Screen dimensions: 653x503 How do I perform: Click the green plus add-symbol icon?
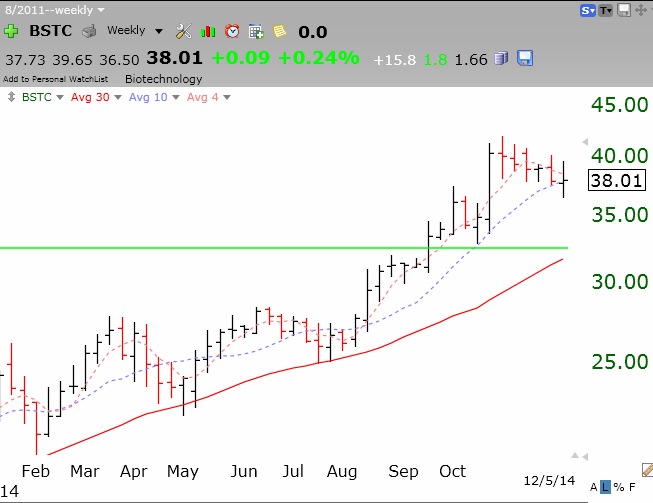tap(11, 31)
